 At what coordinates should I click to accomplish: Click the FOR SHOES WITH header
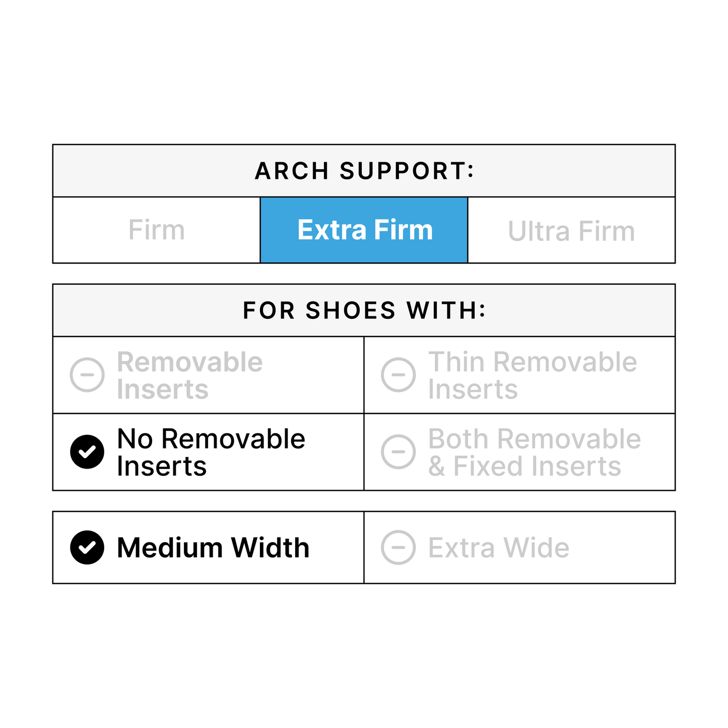point(364,310)
